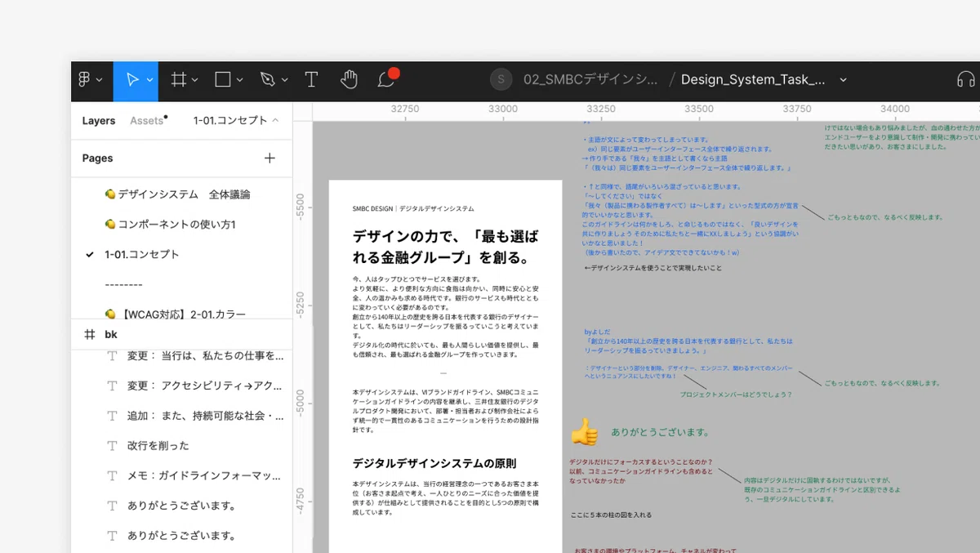The image size is (980, 553).
Task: Select the Hand tool
Action: coord(349,79)
